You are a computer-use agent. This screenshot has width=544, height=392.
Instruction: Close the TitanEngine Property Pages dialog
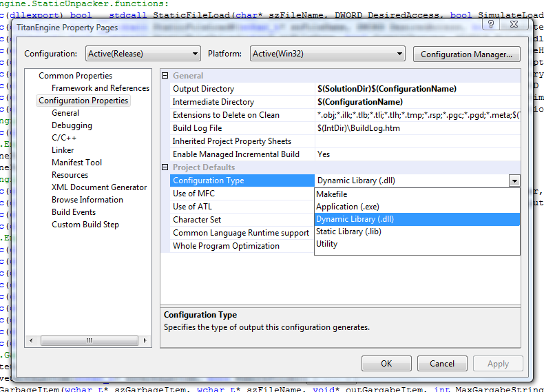coord(514,24)
